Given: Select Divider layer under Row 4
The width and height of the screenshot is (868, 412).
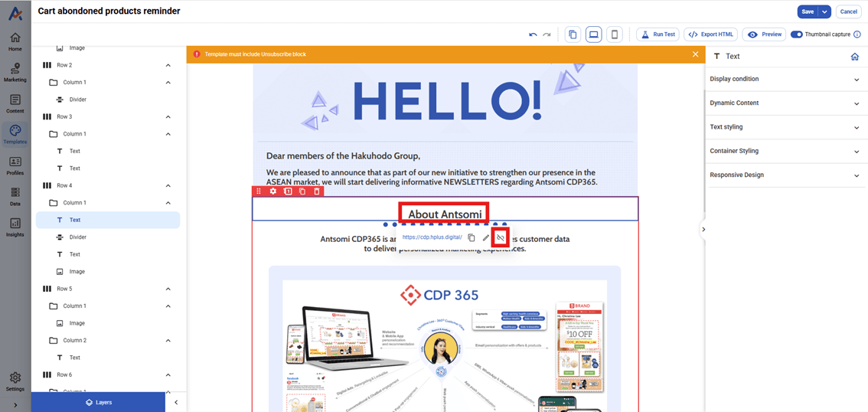Looking at the screenshot, I should pyautogui.click(x=77, y=237).
